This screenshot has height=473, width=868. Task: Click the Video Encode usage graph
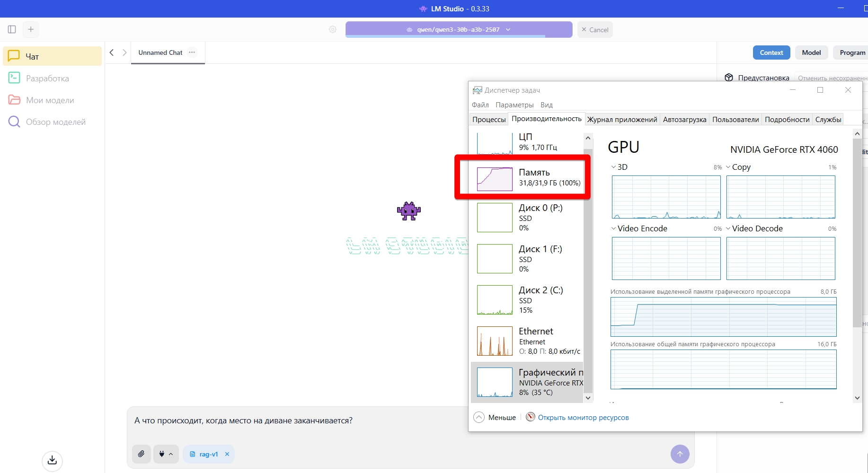666,258
